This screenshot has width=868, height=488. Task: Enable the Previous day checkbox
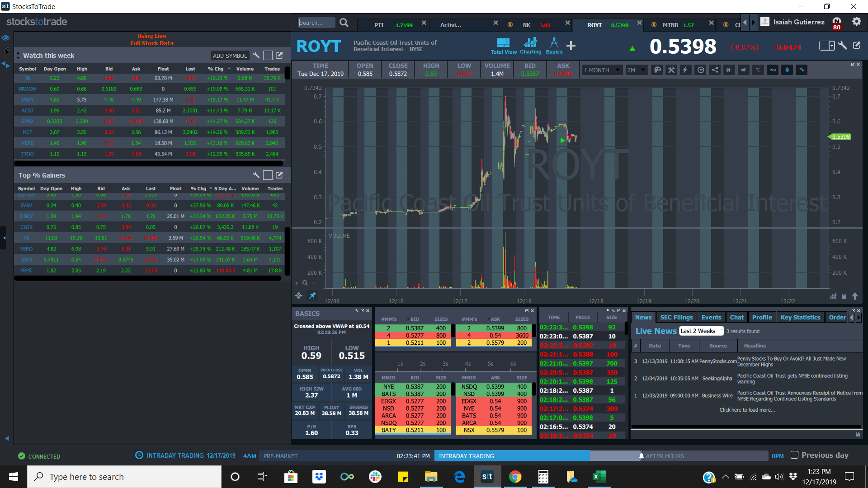point(794,455)
